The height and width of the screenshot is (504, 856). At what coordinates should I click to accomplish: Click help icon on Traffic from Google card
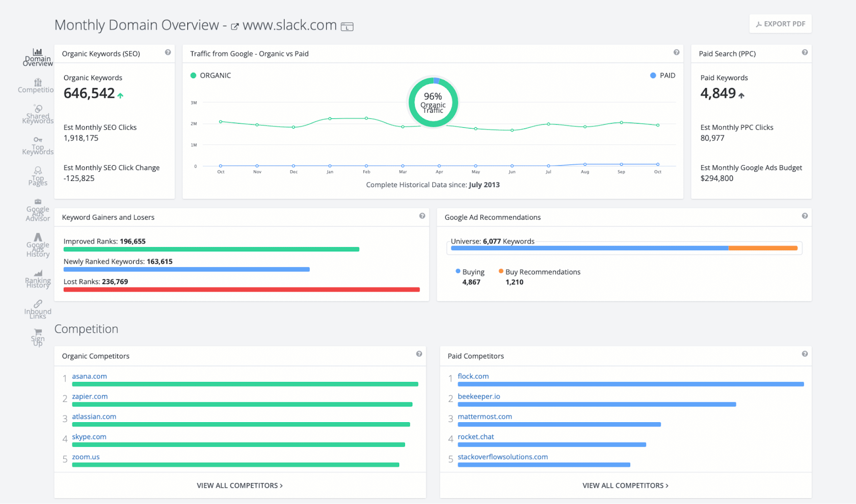[676, 52]
